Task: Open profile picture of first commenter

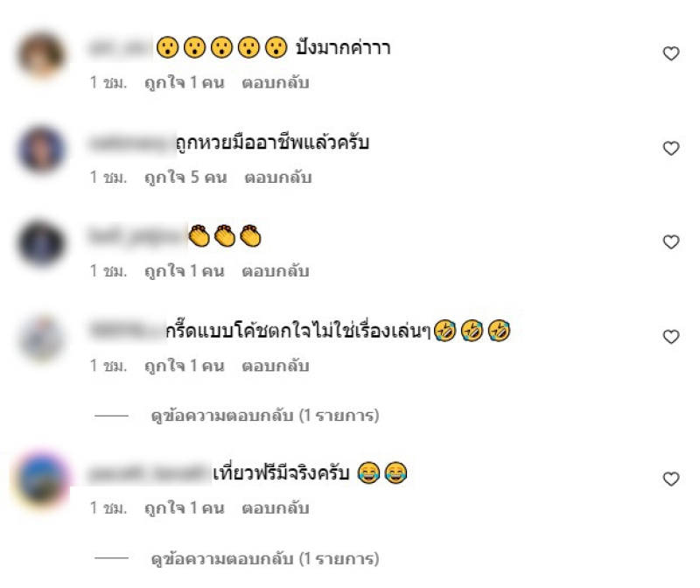Action: (x=41, y=54)
